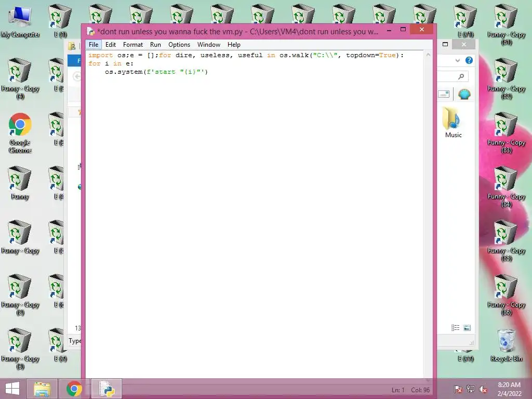Click in the Explorer search field
Image resolution: width=532 pixels, height=399 pixels.
(453, 77)
